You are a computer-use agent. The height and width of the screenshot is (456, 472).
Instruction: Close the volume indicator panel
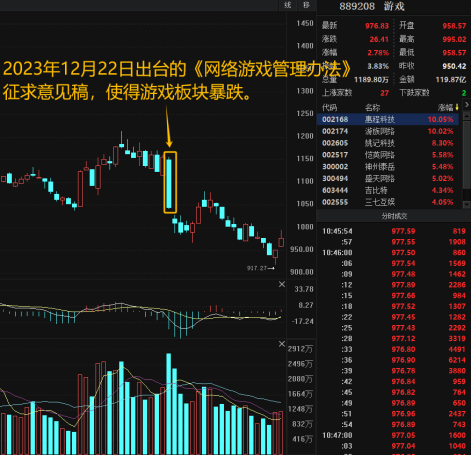[282, 344]
